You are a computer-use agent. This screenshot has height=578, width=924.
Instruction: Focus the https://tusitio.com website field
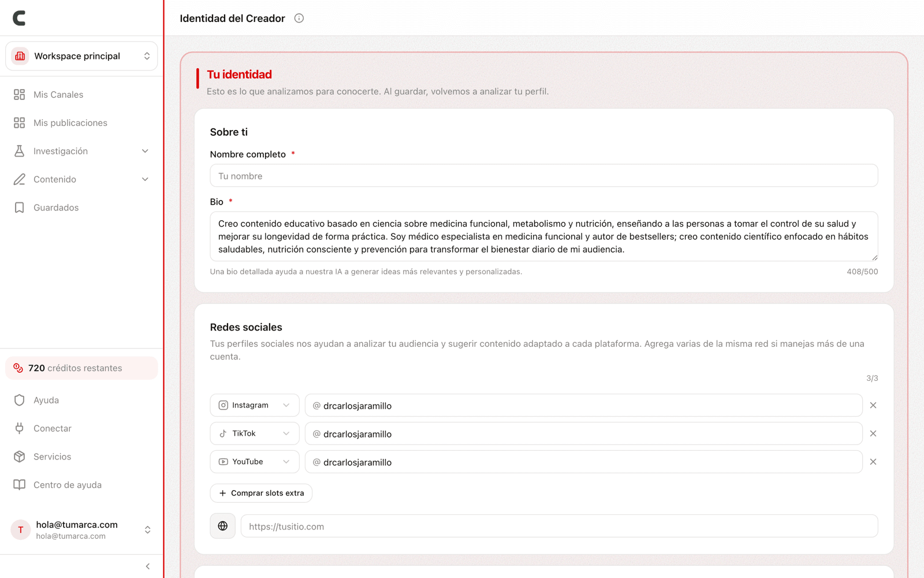pyautogui.click(x=560, y=526)
